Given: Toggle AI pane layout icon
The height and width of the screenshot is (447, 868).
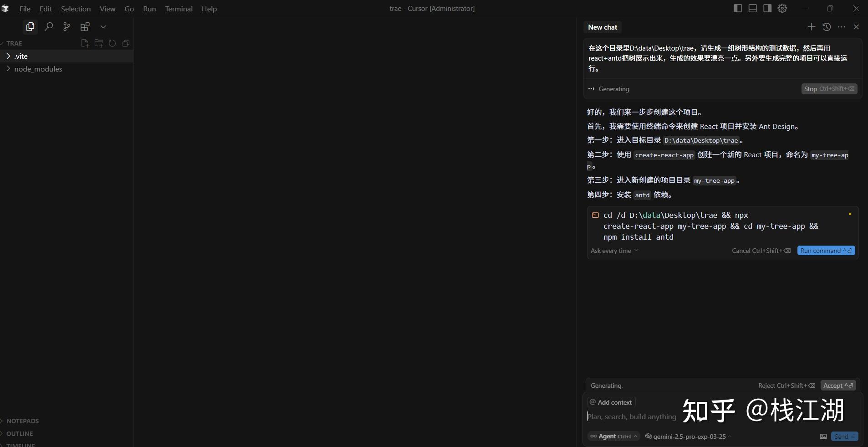Looking at the screenshot, I should click(x=767, y=8).
